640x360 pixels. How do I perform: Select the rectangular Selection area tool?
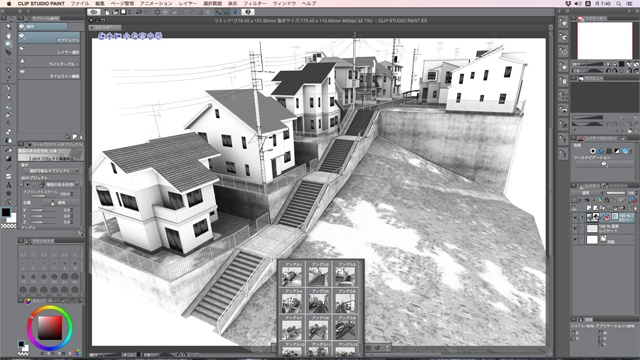click(8, 61)
